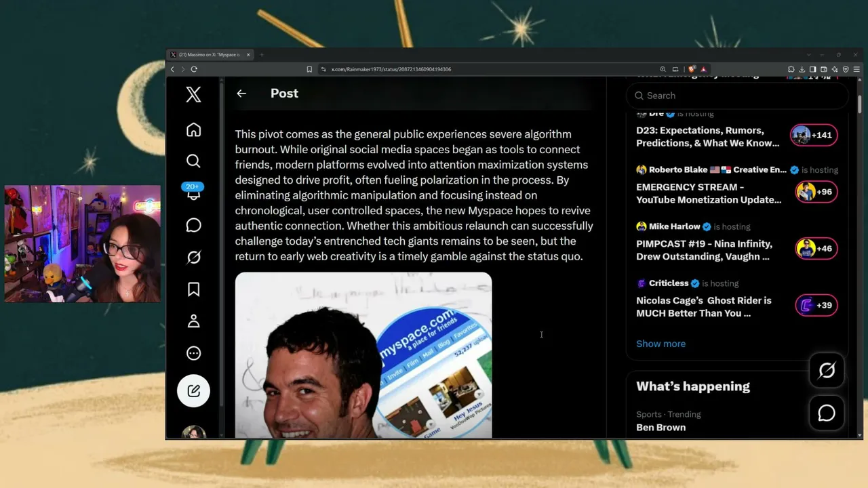868x488 pixels.
Task: Click host name Mike Harlow
Action: (674, 226)
